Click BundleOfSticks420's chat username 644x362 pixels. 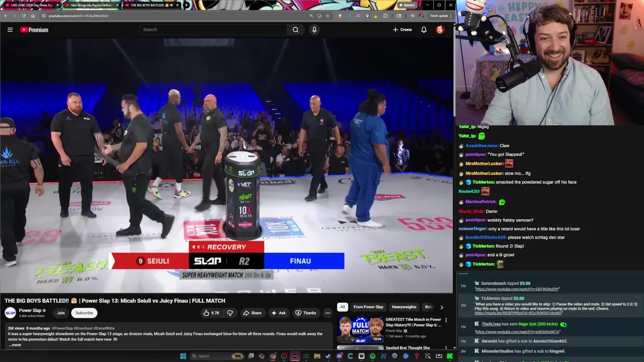click(486, 237)
